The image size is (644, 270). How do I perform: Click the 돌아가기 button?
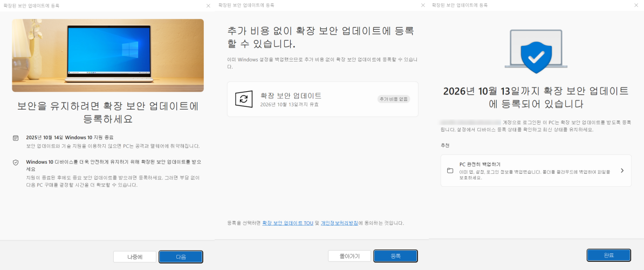click(x=350, y=256)
